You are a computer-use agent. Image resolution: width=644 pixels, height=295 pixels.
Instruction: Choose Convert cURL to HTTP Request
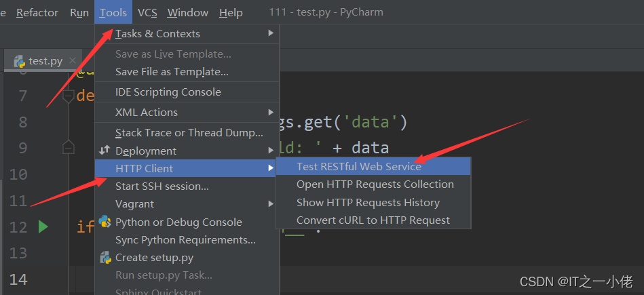(373, 220)
